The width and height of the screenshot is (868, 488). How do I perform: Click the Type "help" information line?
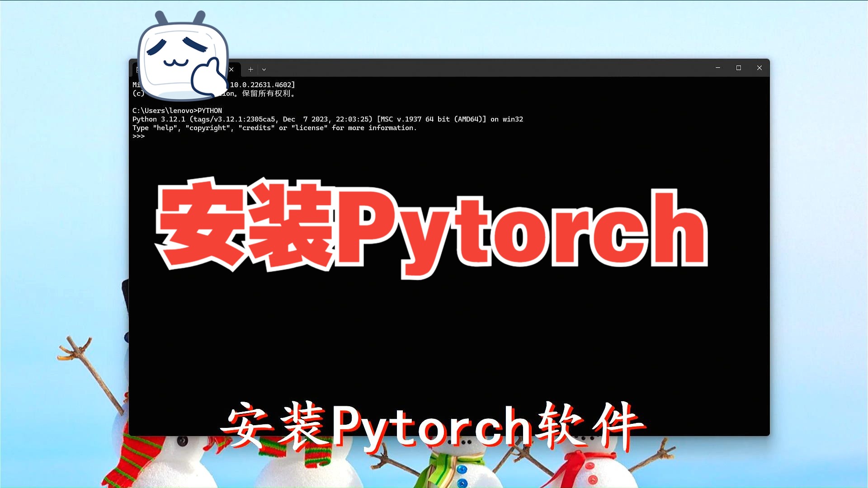(x=274, y=128)
